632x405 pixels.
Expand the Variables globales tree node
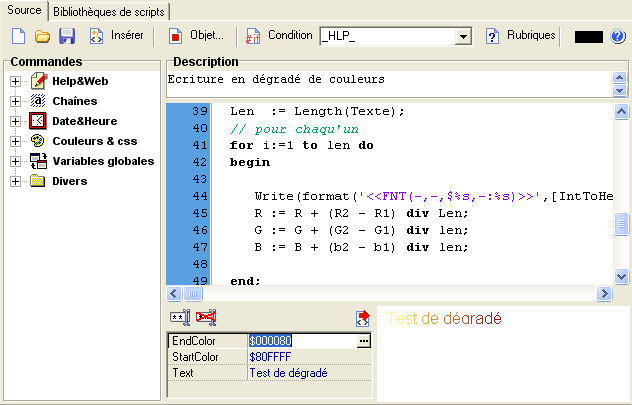pos(15,161)
